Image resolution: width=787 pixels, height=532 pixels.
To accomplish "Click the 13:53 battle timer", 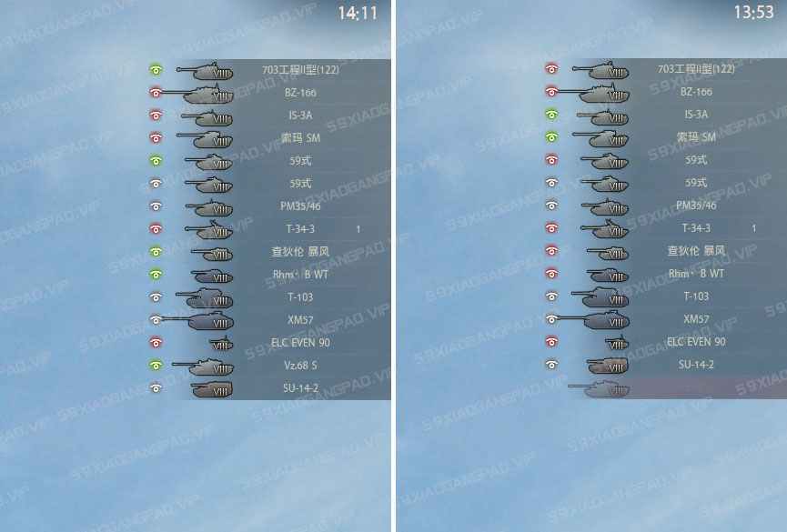I will click(x=753, y=12).
